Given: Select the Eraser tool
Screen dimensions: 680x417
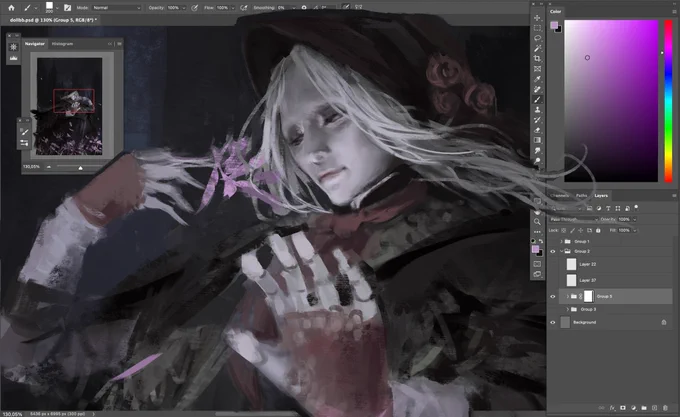Looking at the screenshot, I should pos(537,130).
